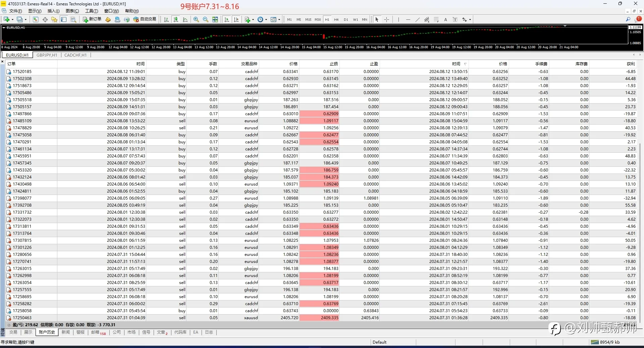Switch to GBPJPY,H1 chart tab
This screenshot has height=348, width=644.
coord(47,55)
